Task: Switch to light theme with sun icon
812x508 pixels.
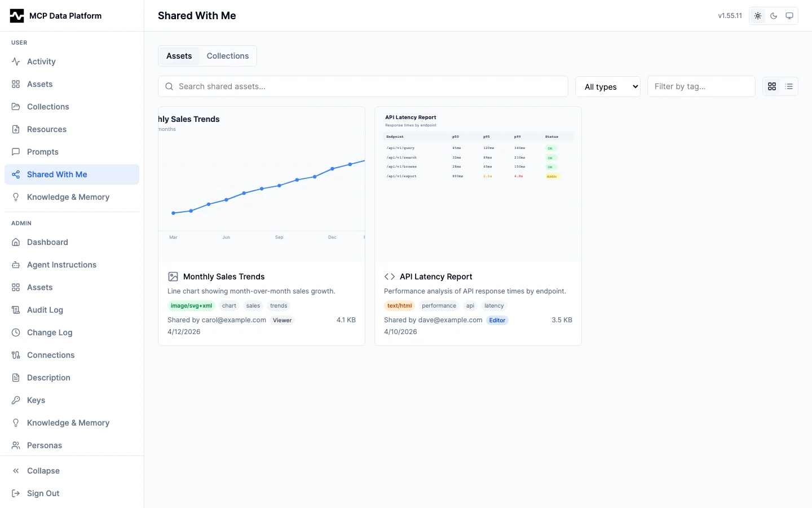Action: (x=758, y=16)
